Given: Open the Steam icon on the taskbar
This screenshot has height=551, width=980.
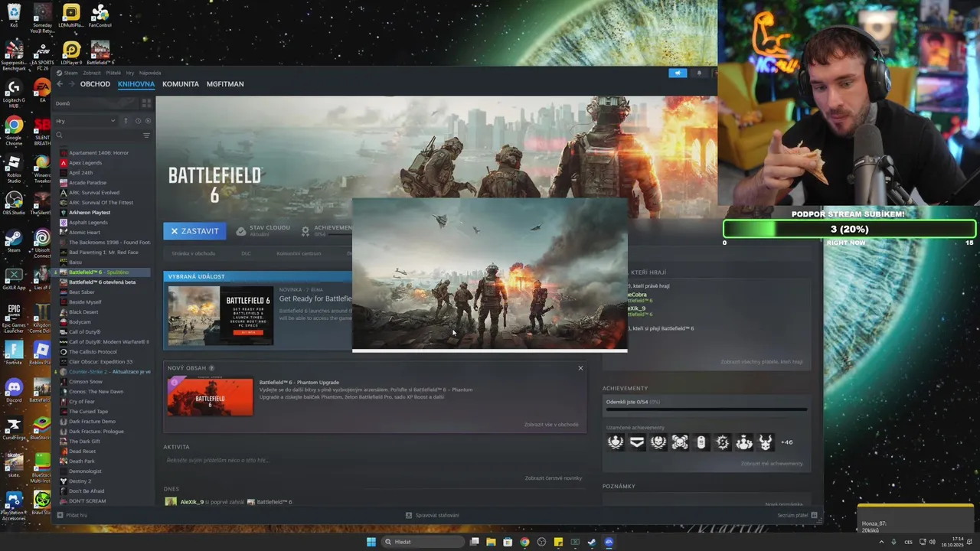Looking at the screenshot, I should point(592,542).
